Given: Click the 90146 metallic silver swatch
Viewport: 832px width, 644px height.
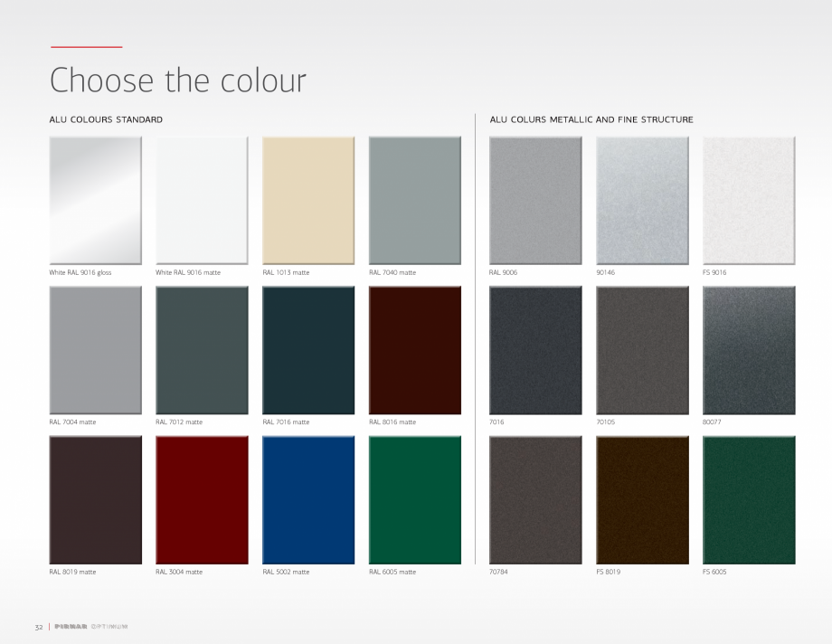Looking at the screenshot, I should 642,200.
